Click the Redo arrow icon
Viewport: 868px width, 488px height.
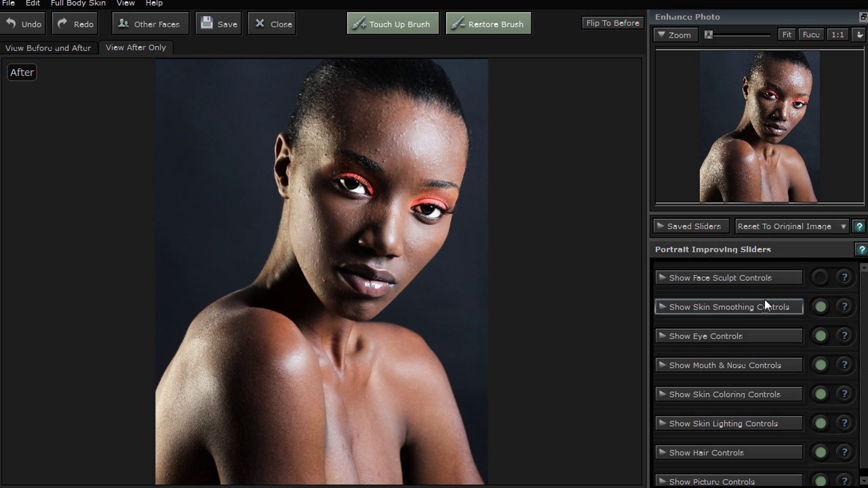[63, 23]
